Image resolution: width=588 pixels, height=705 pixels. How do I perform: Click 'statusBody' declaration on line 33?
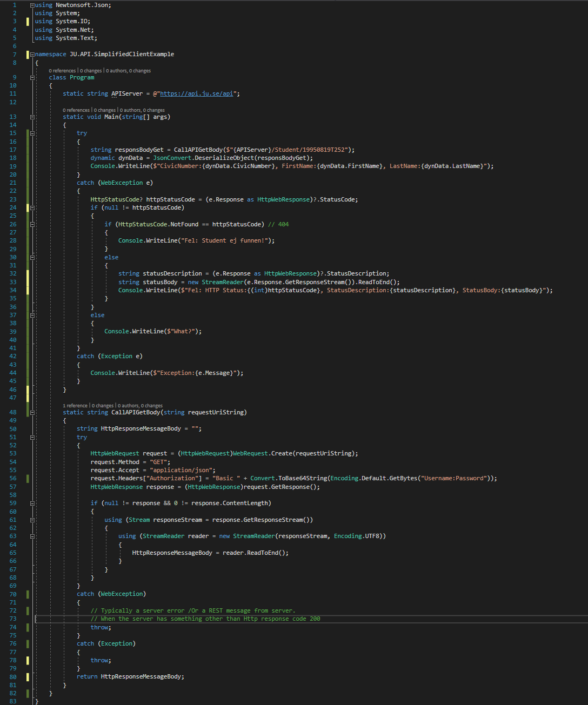pyautogui.click(x=160, y=282)
